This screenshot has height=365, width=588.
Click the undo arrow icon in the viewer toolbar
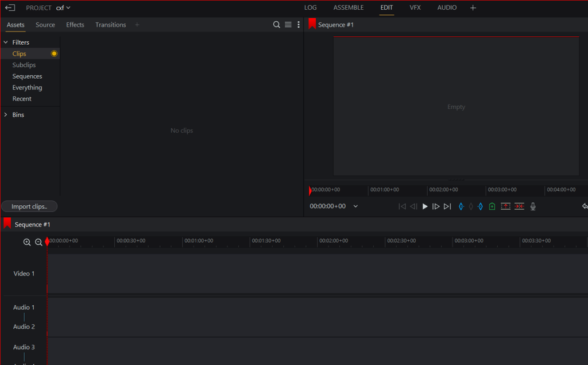point(585,206)
